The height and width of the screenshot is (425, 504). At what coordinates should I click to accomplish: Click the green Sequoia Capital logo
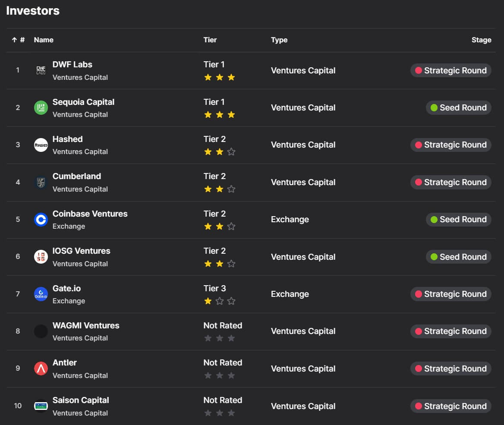(x=41, y=107)
